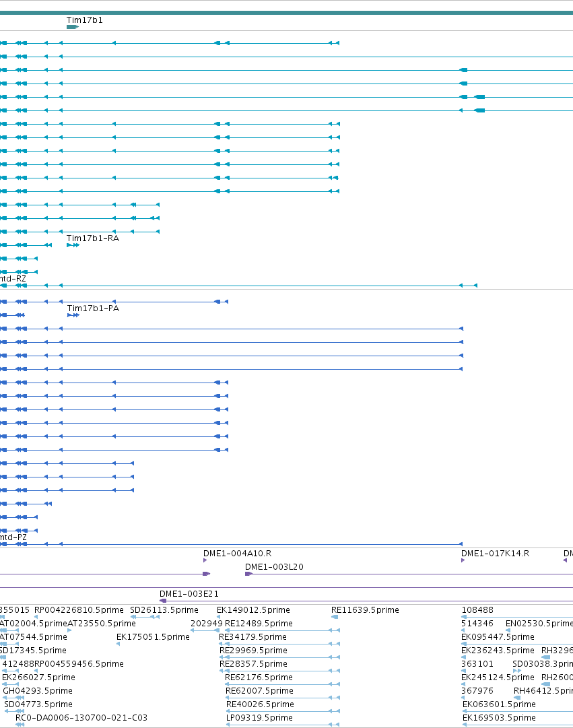573x728 pixels.
Task: Click the 367976 feature label
Action: click(x=477, y=691)
